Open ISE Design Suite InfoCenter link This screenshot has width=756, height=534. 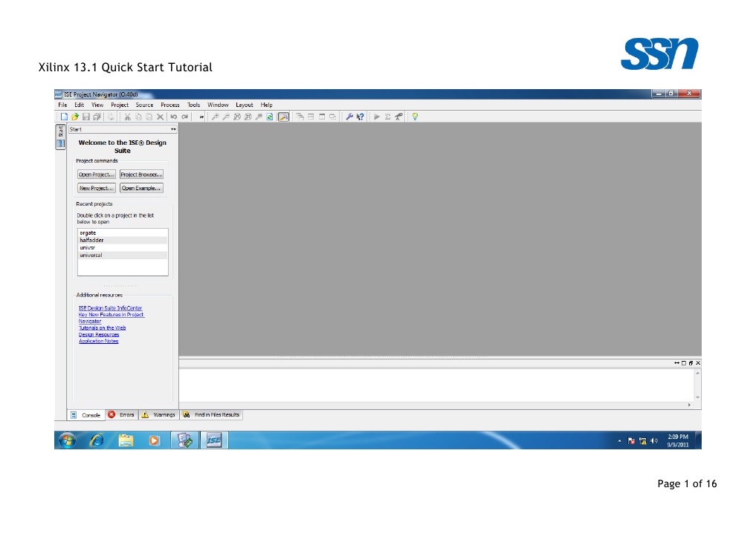tap(111, 308)
